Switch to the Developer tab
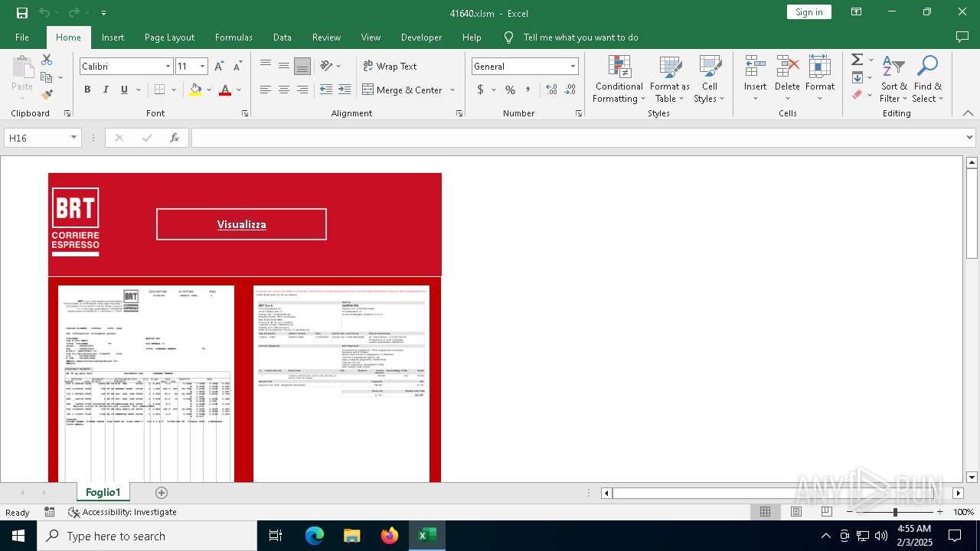The image size is (980, 551). point(421,37)
